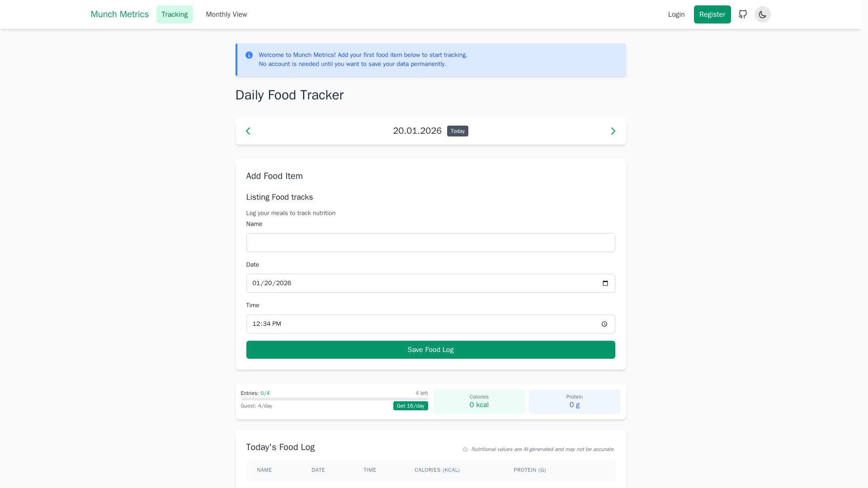Viewport: 868px width, 488px height.
Task: Go to the previous day with the left chevron
Action: point(248,131)
